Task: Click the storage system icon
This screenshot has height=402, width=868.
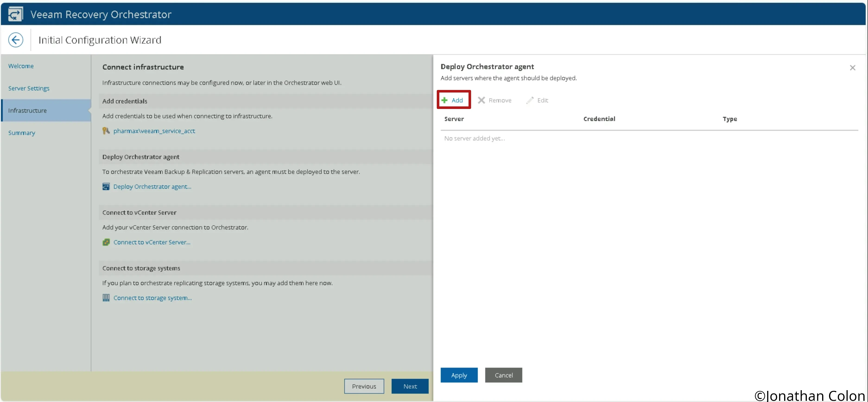Action: click(106, 298)
